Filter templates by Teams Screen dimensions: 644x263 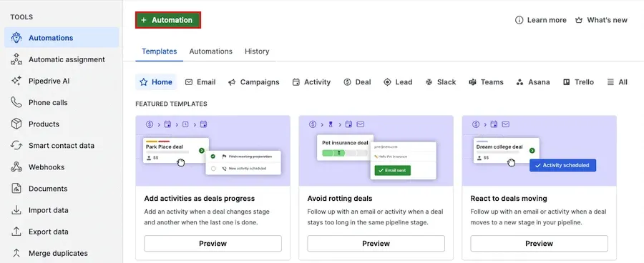[x=486, y=82]
